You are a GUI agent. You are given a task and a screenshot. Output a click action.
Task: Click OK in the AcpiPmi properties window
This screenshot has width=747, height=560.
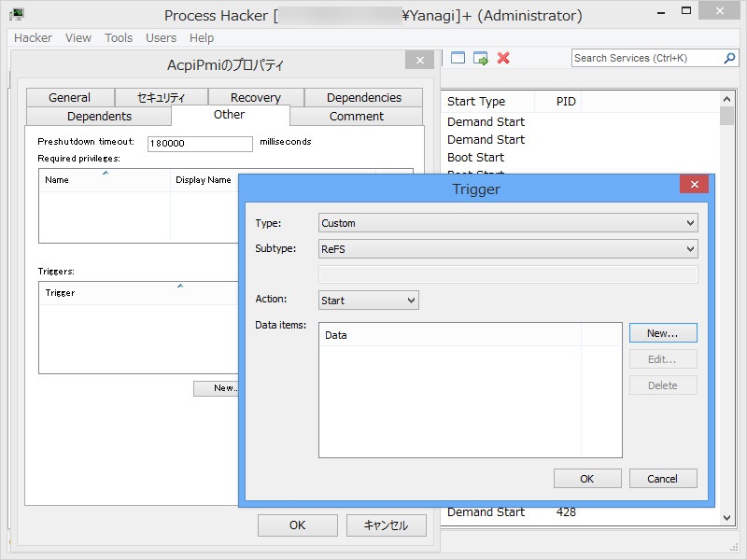pos(298,525)
